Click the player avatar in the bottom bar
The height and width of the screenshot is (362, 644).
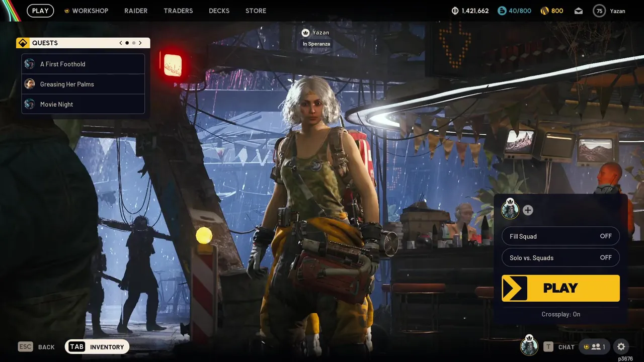[x=529, y=345]
